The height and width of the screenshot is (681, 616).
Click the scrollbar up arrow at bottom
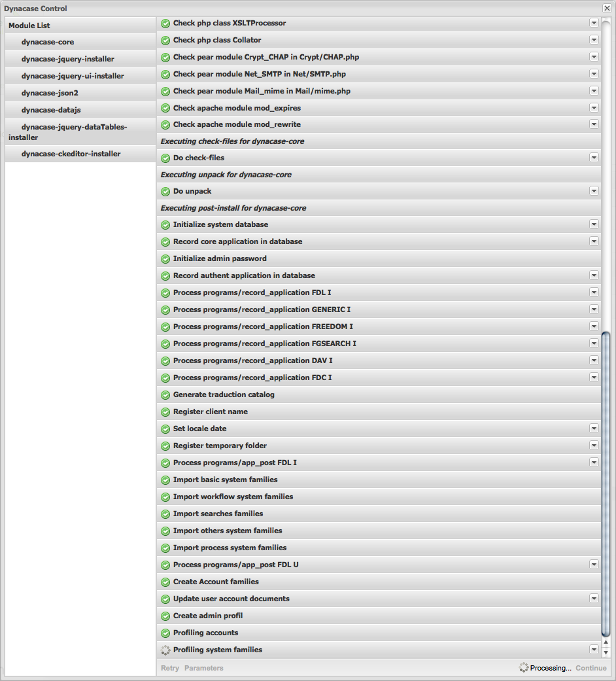(606, 642)
